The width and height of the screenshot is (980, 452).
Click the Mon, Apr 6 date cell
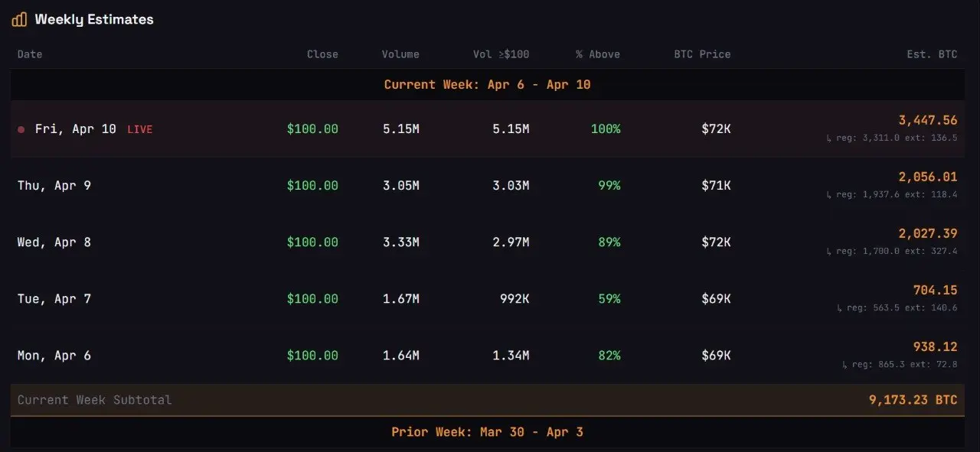[x=54, y=356]
